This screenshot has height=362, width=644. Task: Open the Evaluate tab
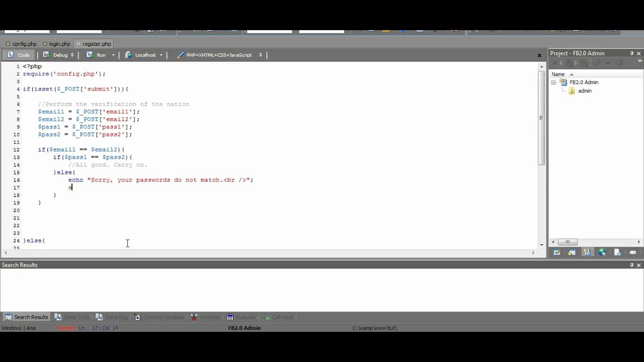pos(242,317)
